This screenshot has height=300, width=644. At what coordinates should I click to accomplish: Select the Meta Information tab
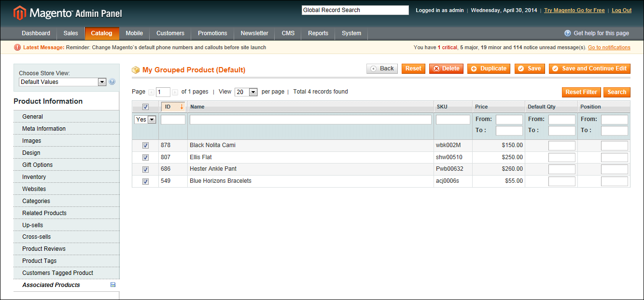pyautogui.click(x=67, y=129)
